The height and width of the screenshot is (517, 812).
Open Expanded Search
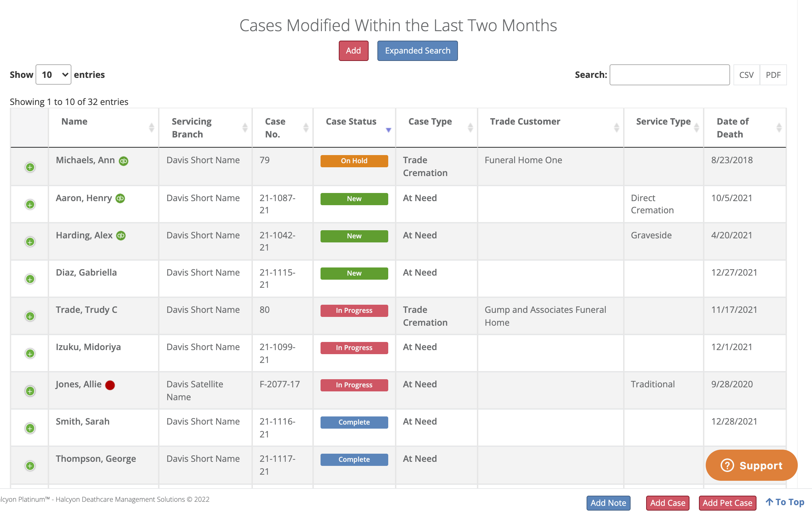(417, 51)
